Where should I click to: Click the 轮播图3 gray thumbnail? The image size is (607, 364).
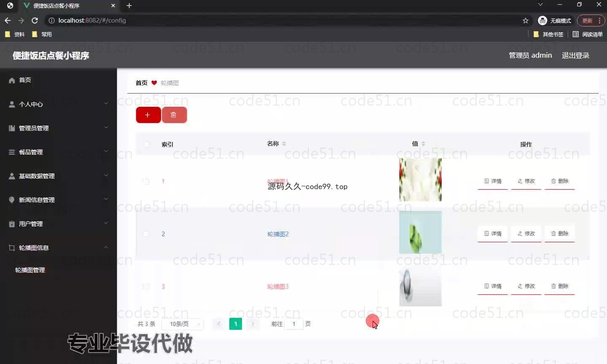420,285
